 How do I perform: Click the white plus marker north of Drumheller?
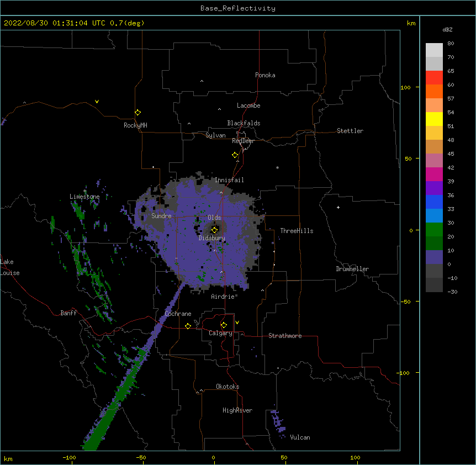pyautogui.click(x=338, y=207)
